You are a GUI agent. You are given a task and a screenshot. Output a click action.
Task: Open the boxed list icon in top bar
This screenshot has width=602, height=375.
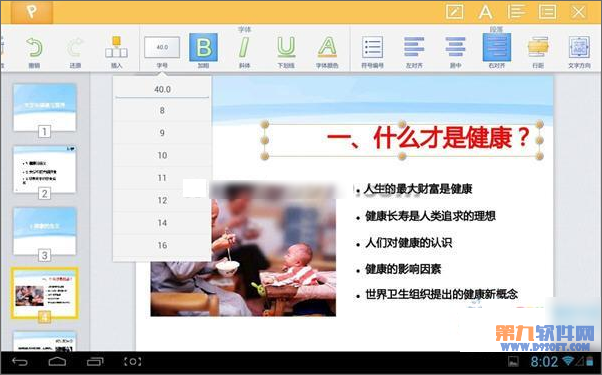(547, 12)
